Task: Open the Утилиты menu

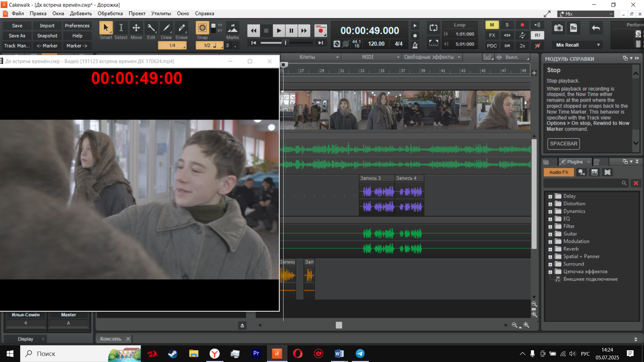Action: (x=161, y=13)
